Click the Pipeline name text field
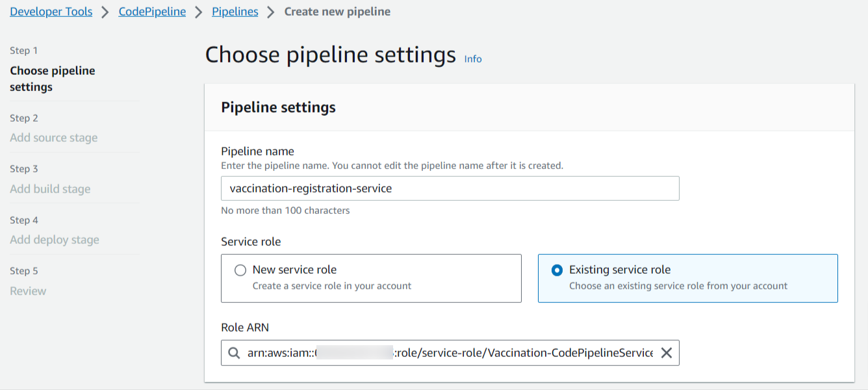The width and height of the screenshot is (868, 390). (x=450, y=188)
